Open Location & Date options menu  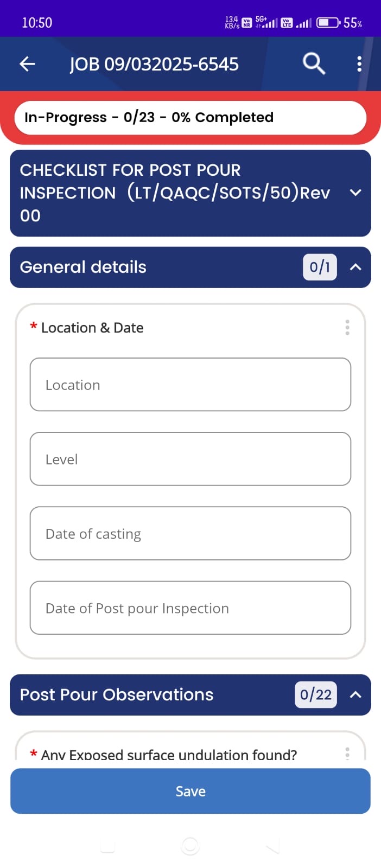pos(347,327)
